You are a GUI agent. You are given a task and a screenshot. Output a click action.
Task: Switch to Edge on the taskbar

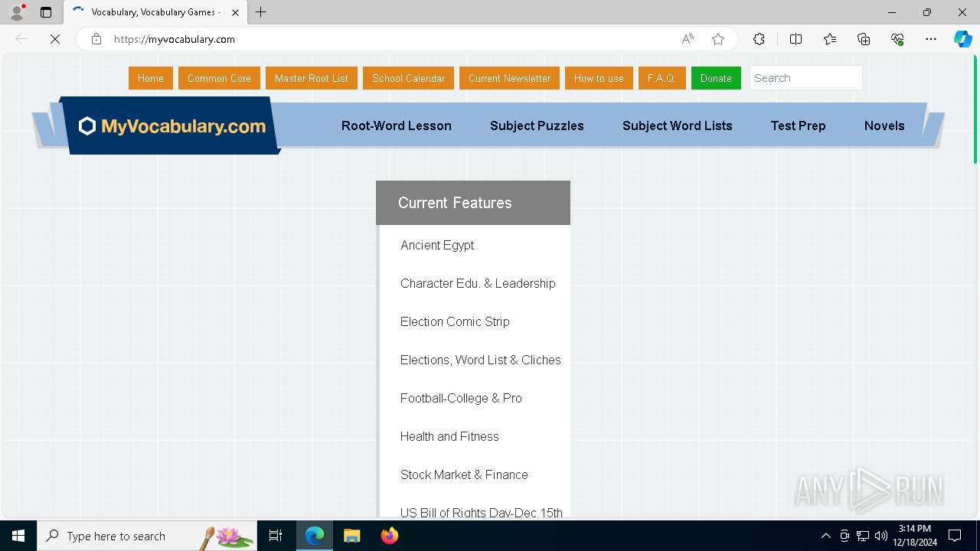(315, 536)
